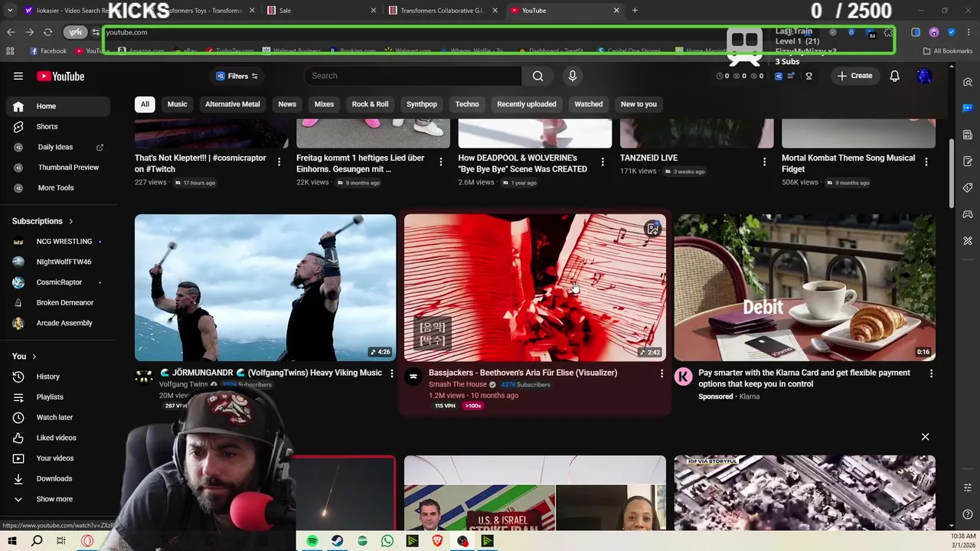
Task: Select the Rock & Roll chip
Action: point(370,104)
